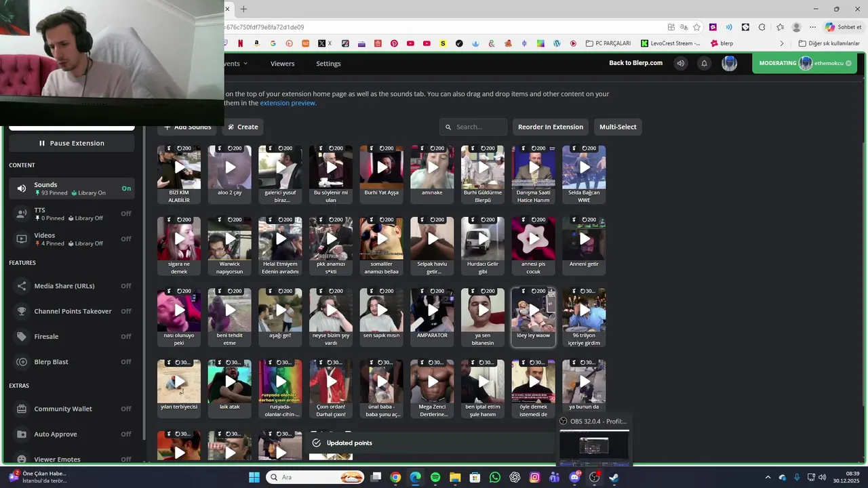Play the Burhi Yat Aşşa sound
The image size is (868, 488).
pos(382,167)
